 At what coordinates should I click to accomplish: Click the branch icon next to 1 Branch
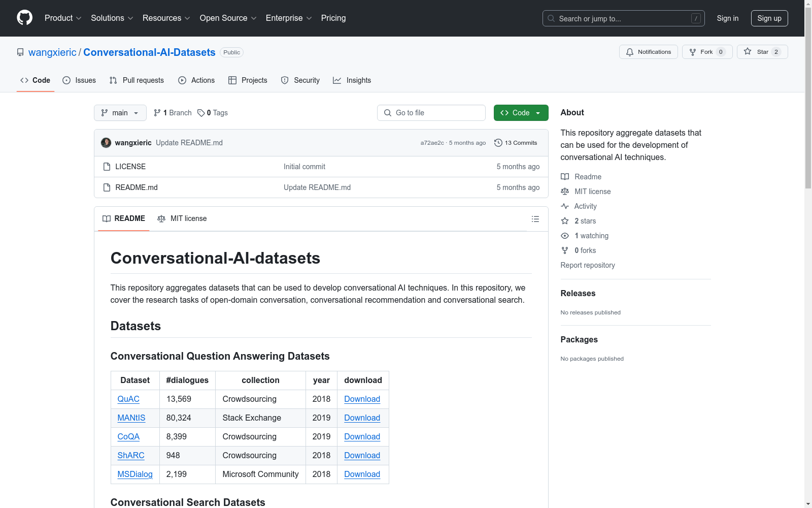pyautogui.click(x=157, y=113)
